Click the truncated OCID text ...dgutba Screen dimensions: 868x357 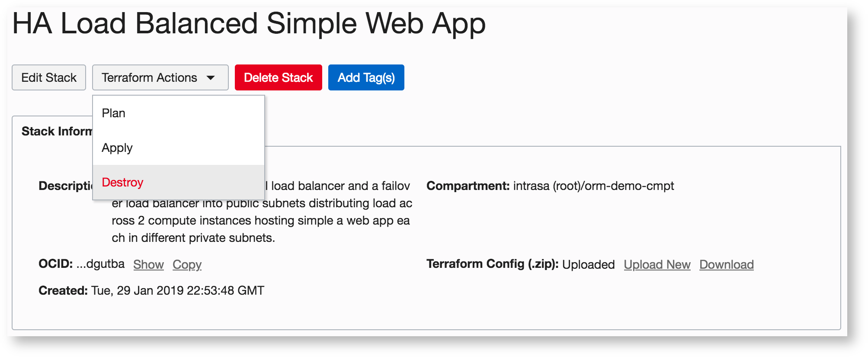click(100, 264)
